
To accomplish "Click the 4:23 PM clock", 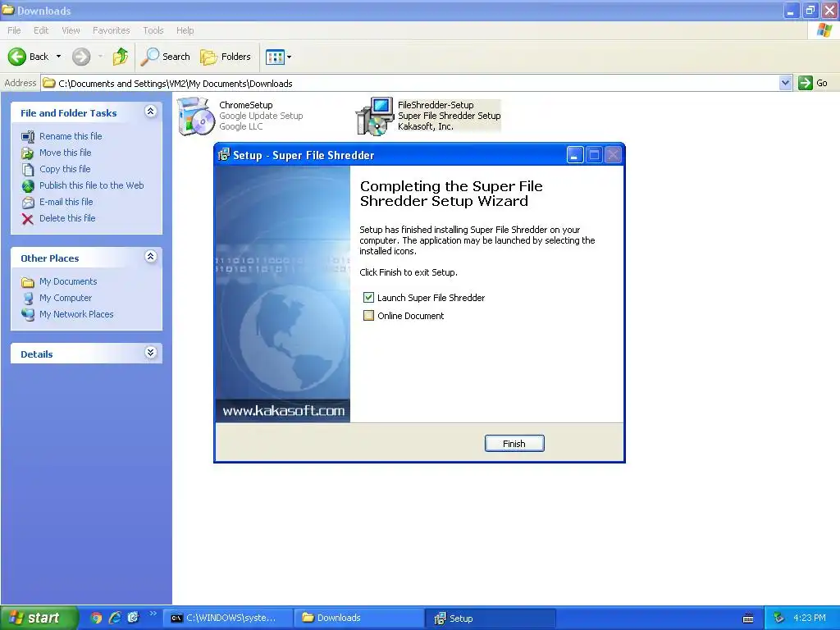I will pos(810,618).
